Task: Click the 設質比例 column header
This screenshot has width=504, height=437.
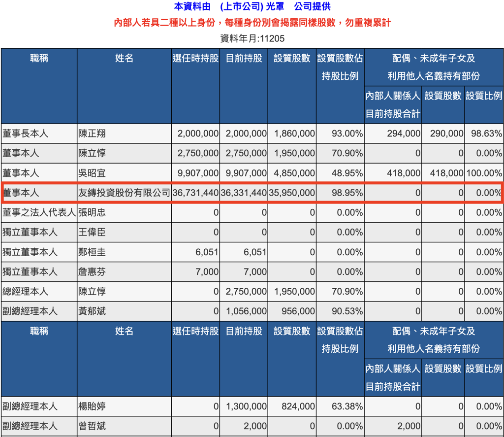Action: [x=484, y=96]
